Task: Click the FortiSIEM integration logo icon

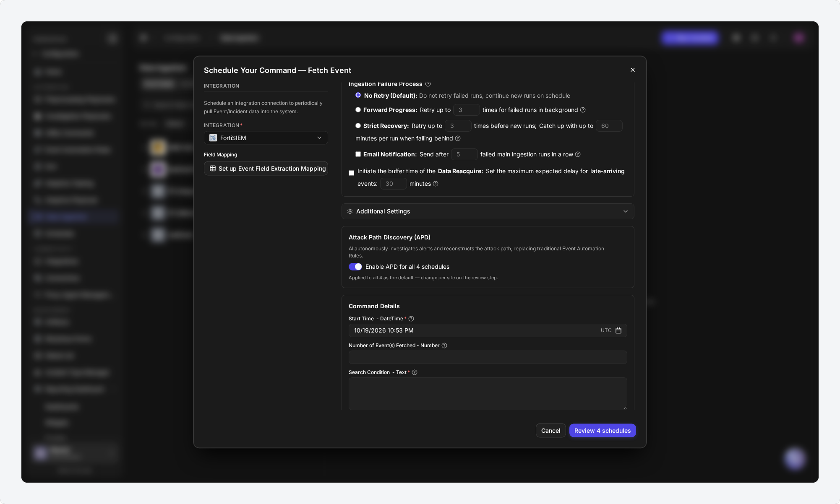Action: click(213, 138)
